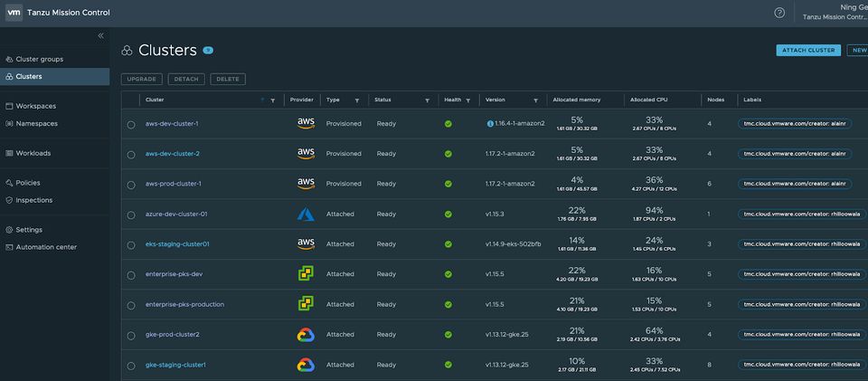Click label tag on gke-prod-cluster2 row

point(803,335)
